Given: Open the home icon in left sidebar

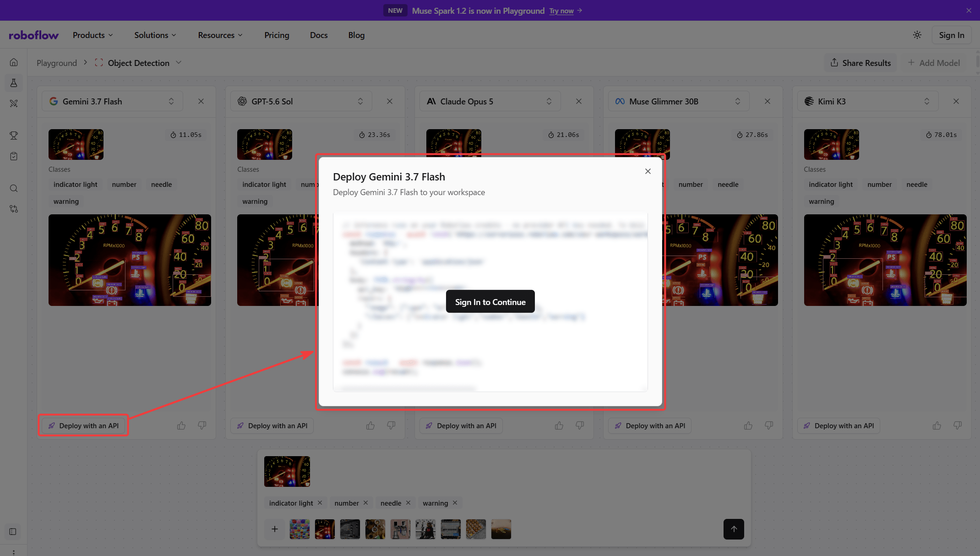Looking at the screenshot, I should [x=14, y=62].
